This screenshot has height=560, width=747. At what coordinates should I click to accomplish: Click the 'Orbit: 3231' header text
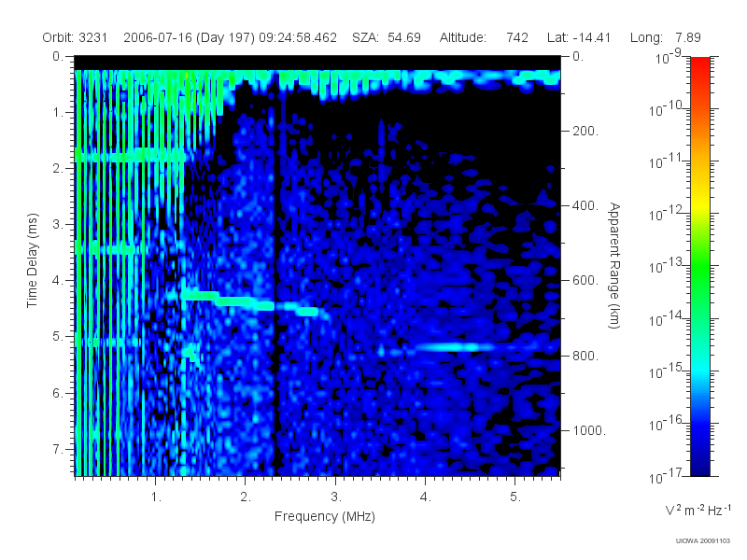pyautogui.click(x=75, y=37)
